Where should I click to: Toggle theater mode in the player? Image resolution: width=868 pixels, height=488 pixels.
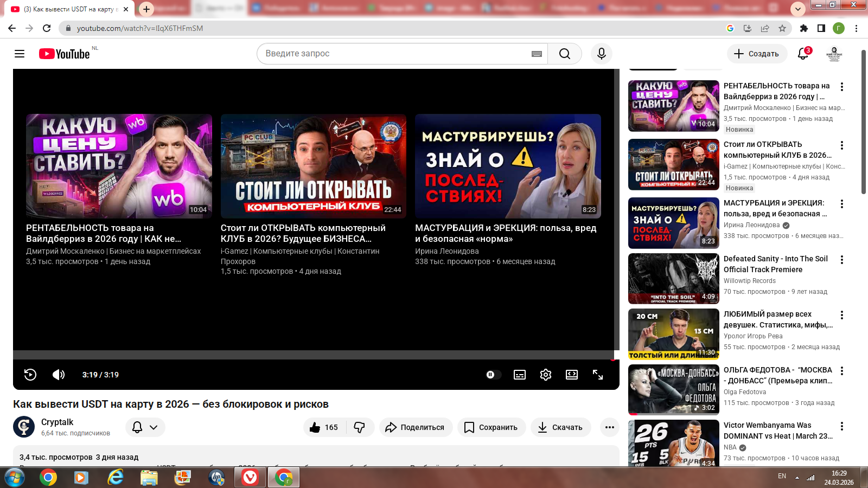click(x=572, y=375)
